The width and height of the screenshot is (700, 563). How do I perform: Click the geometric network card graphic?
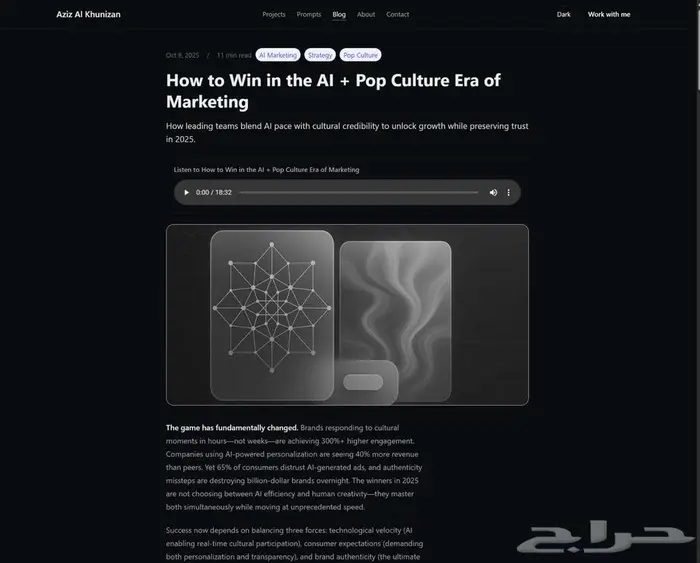coord(272,315)
